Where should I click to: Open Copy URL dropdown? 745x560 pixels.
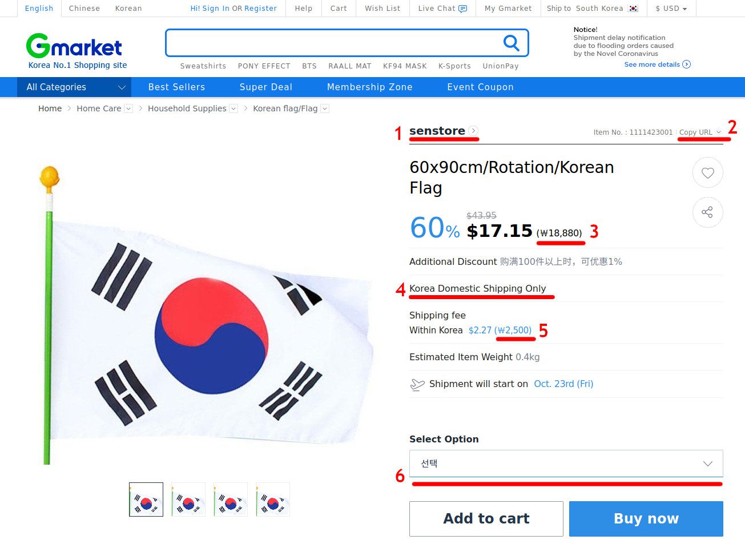tap(700, 132)
